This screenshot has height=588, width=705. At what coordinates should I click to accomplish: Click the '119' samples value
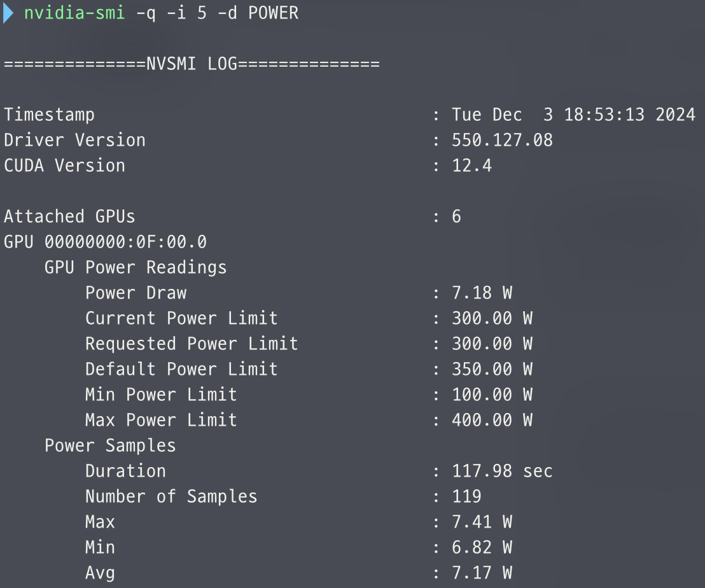click(x=466, y=496)
